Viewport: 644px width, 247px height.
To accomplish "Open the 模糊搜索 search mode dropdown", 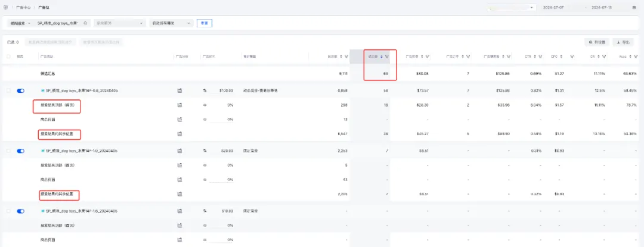I will [x=20, y=23].
